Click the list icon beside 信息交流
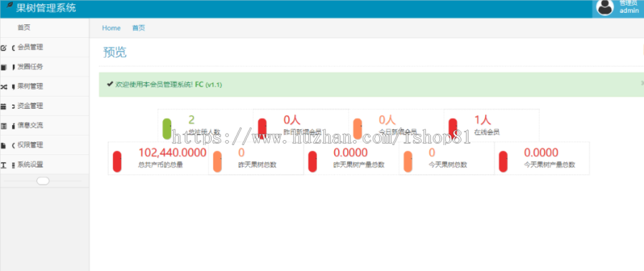644x271 pixels. [4, 126]
